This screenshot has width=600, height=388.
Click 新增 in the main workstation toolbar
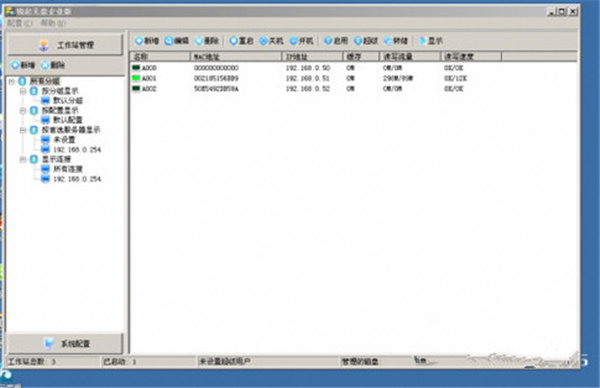point(147,41)
